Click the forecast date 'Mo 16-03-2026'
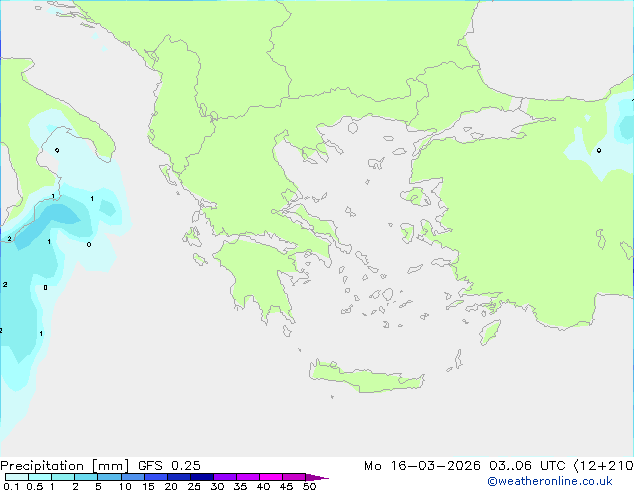The image size is (634, 490). [x=422, y=466]
